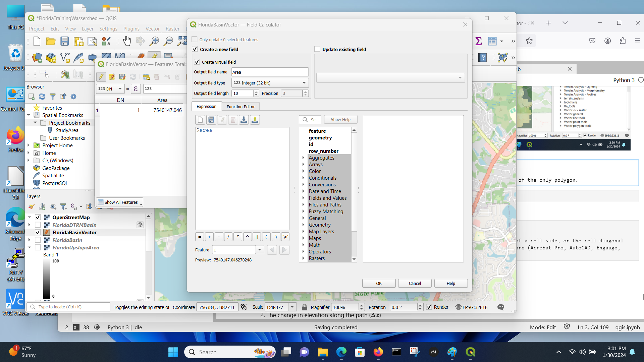Open the Browser panel properties info icon
This screenshot has height=362, width=644.
coord(73,97)
